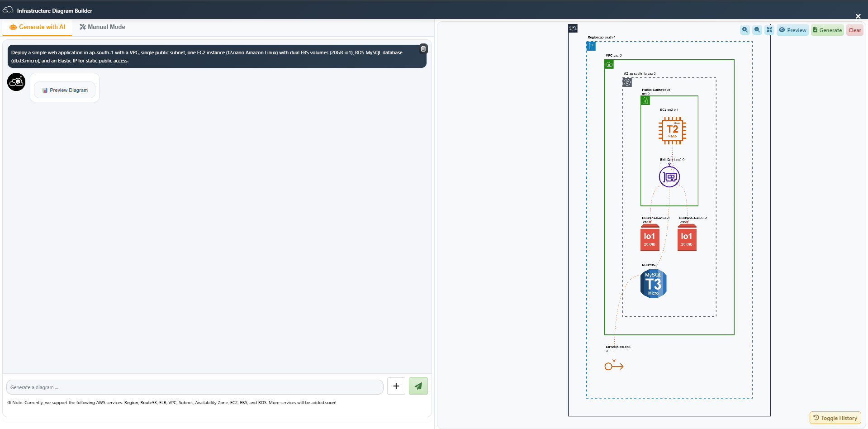Screen dimensions: 868x429
Task: Select the Region flag icon
Action: click(591, 46)
